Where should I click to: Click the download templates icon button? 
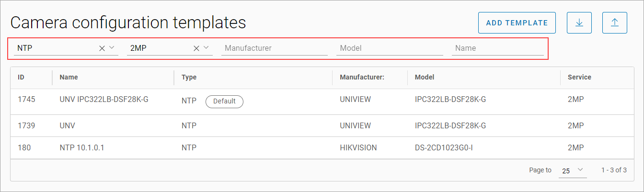[579, 23]
